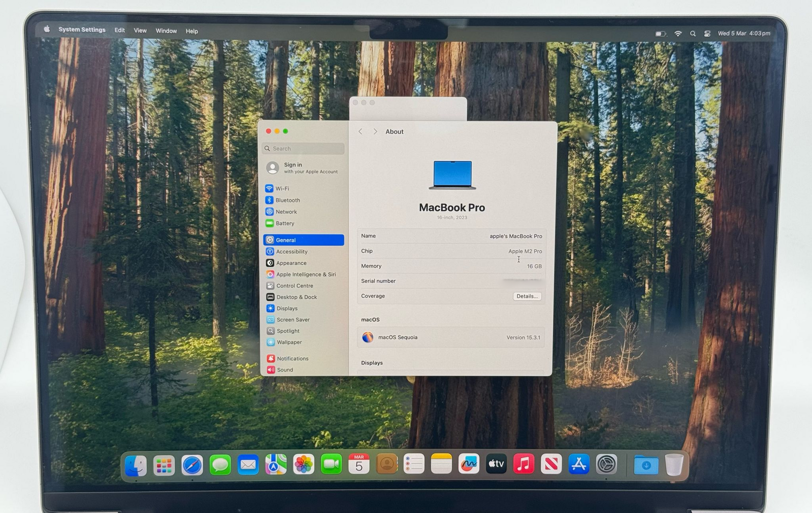Launch Finder from the Dock
This screenshot has width=812, height=513.
pos(136,465)
